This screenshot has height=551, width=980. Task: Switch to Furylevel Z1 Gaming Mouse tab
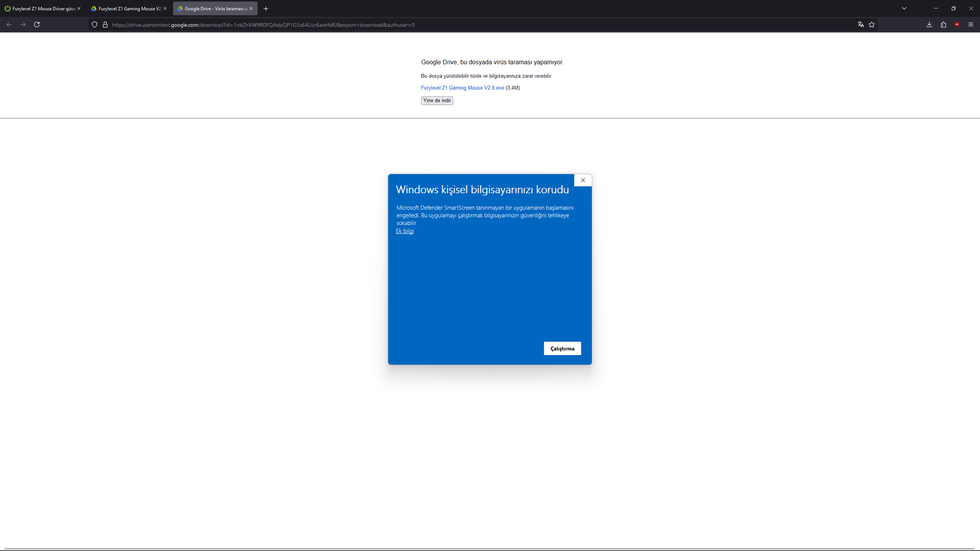pyautogui.click(x=128, y=9)
